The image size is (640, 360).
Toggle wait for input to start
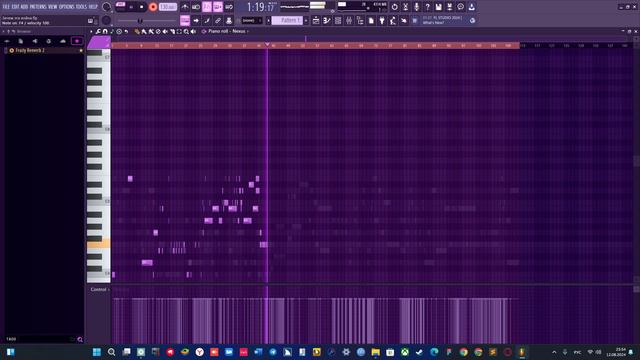pyautogui.click(x=196, y=7)
